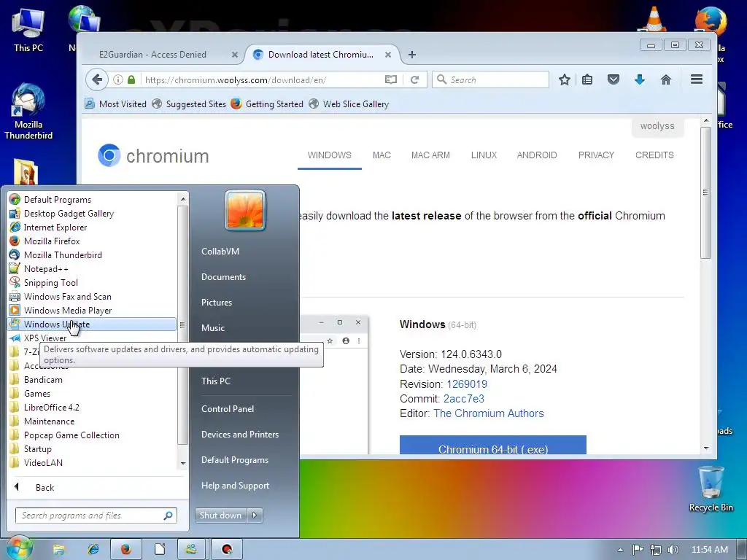Expand the Bandicam folder
Screen dimensions: 747x560
(92, 379)
